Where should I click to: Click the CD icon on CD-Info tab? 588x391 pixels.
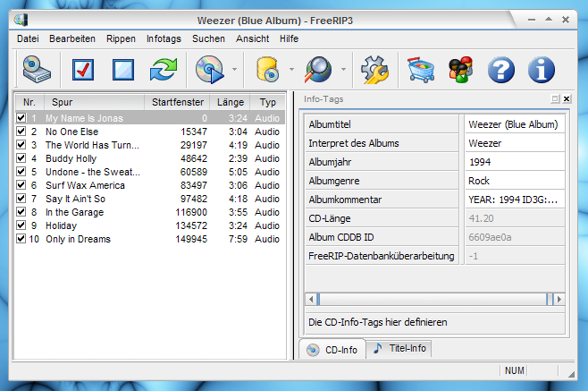313,350
